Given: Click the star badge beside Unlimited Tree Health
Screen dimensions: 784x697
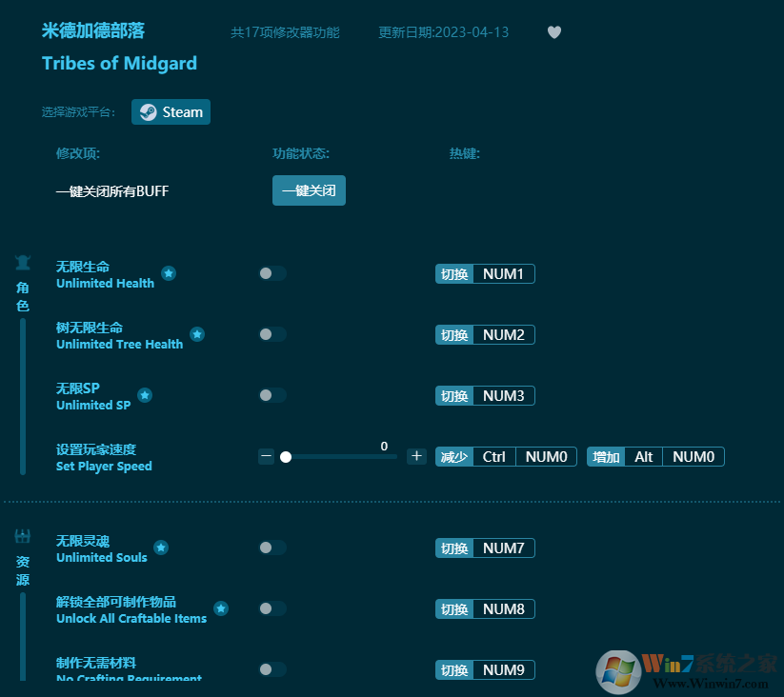Looking at the screenshot, I should pyautogui.click(x=197, y=334).
